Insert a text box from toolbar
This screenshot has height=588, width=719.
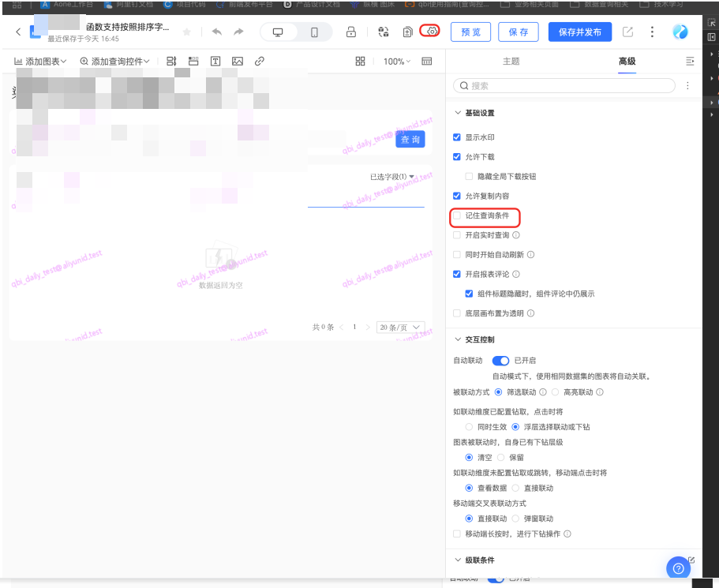pos(215,62)
